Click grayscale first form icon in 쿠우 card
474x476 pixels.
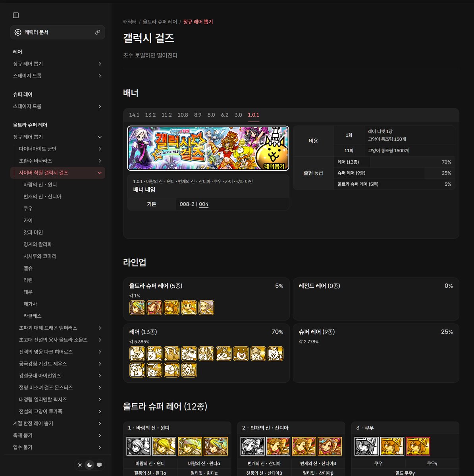tap(366, 446)
